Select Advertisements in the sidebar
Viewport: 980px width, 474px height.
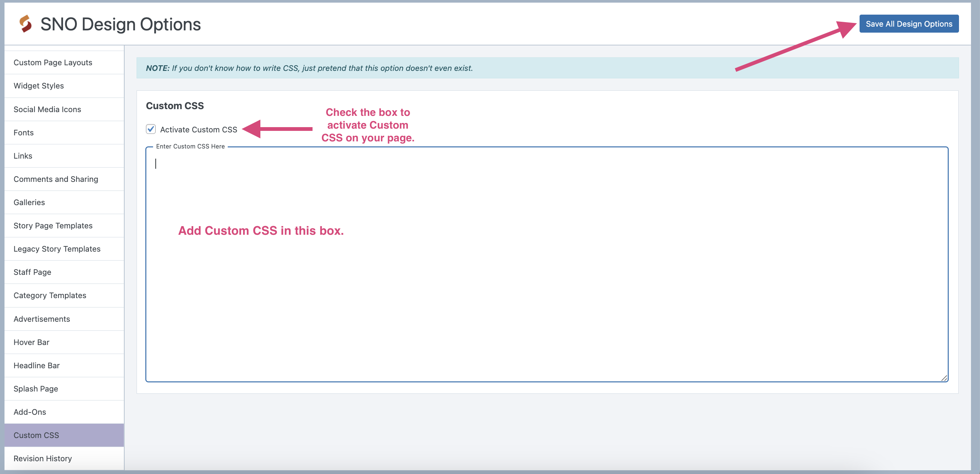(x=64, y=319)
